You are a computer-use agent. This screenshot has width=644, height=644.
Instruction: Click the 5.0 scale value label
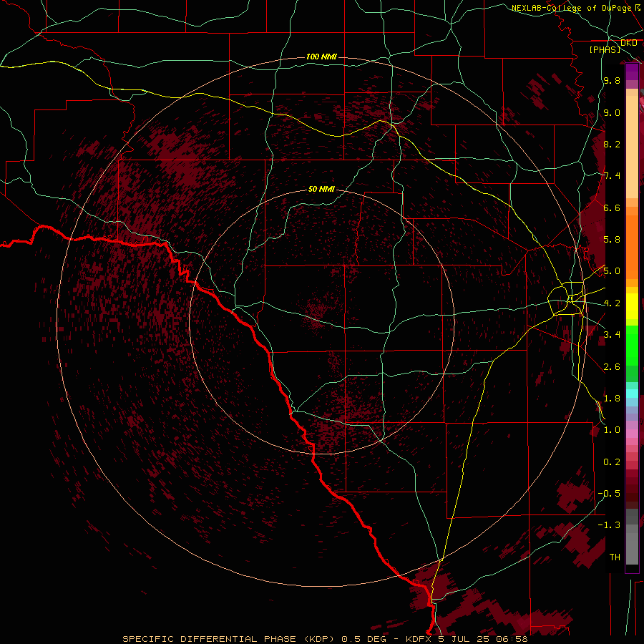(x=612, y=271)
